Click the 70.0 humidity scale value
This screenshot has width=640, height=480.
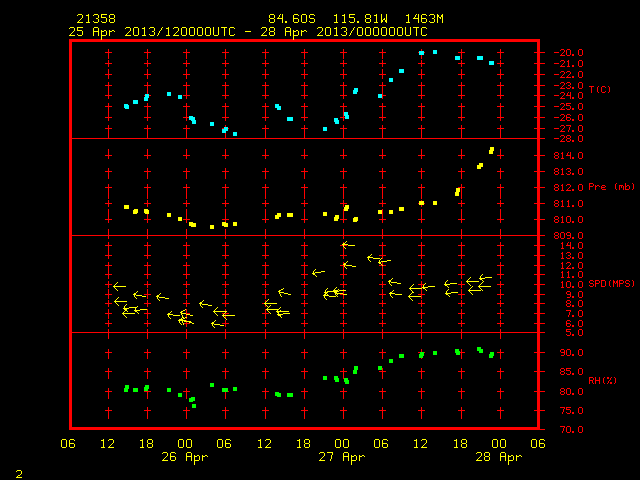tap(571, 429)
